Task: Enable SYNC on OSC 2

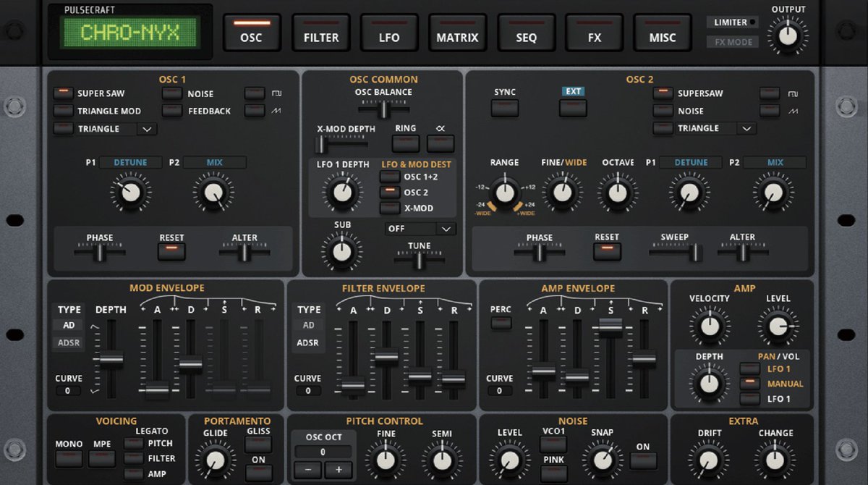Action: (x=504, y=107)
